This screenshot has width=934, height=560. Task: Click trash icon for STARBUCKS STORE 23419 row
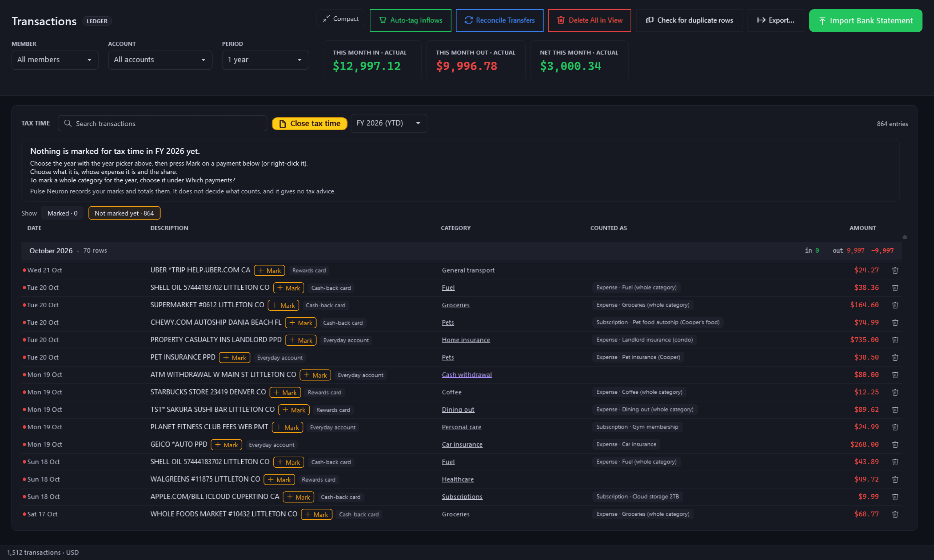point(895,392)
